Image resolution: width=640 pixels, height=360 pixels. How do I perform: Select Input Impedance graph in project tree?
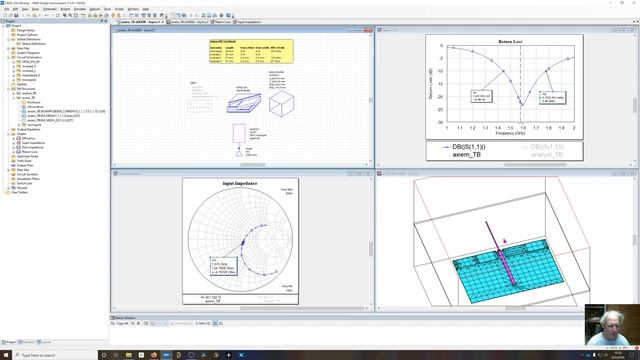pos(33,143)
